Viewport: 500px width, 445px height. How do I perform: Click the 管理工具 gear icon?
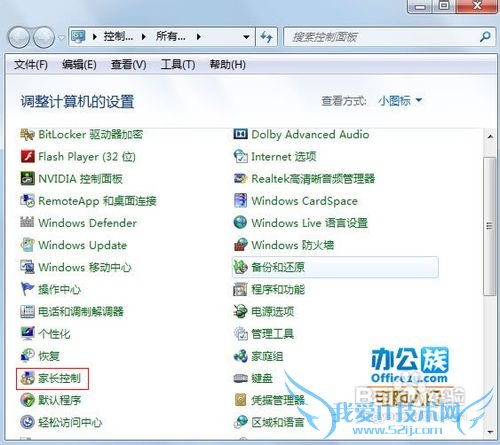[240, 333]
